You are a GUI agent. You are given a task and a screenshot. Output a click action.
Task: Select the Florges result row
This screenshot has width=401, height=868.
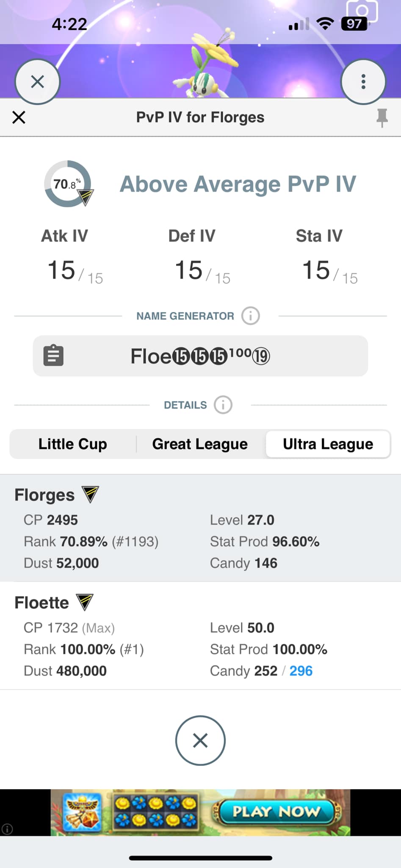pos(200,528)
